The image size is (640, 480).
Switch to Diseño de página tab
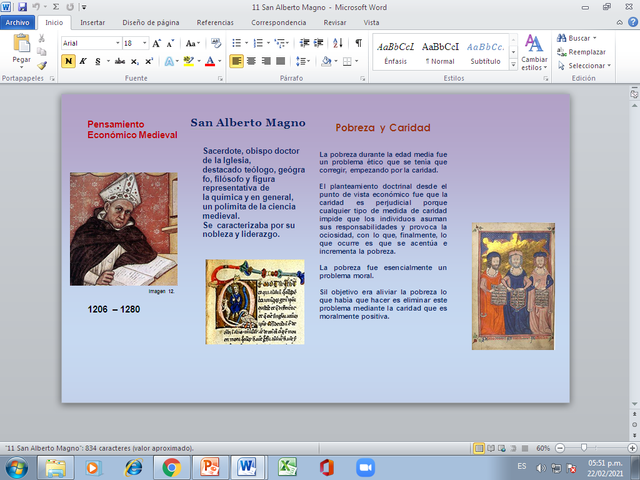151,22
